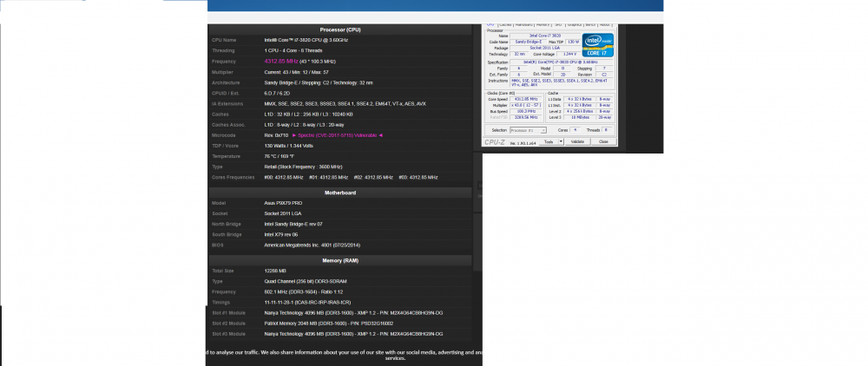
Task: Click the Slot #3 Module Nanya Technology entry
Action: pyautogui.click(x=353, y=335)
